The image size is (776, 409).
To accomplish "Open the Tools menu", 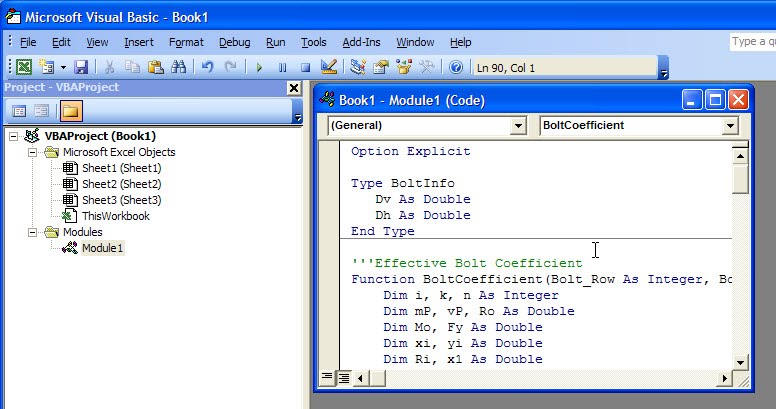I will pyautogui.click(x=314, y=43).
